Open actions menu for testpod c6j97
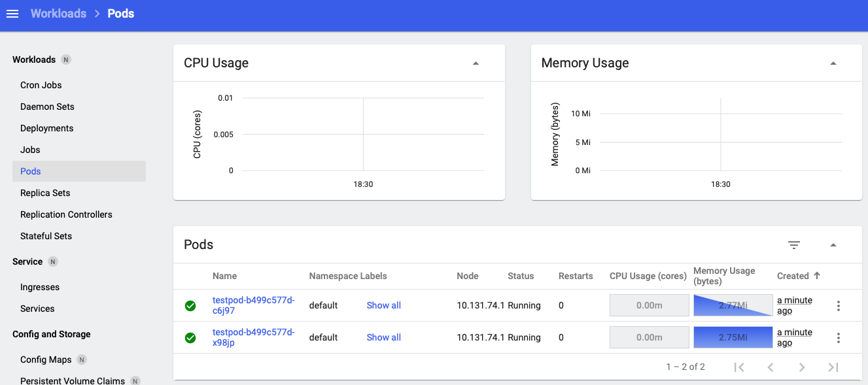This screenshot has height=385, width=868. tap(839, 306)
